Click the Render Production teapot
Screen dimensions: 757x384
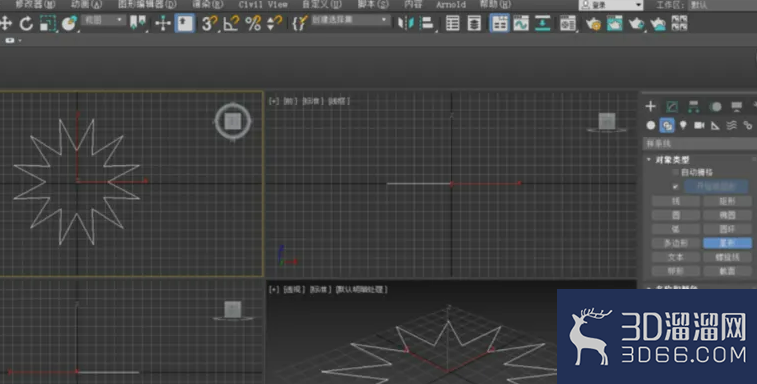[x=636, y=23]
